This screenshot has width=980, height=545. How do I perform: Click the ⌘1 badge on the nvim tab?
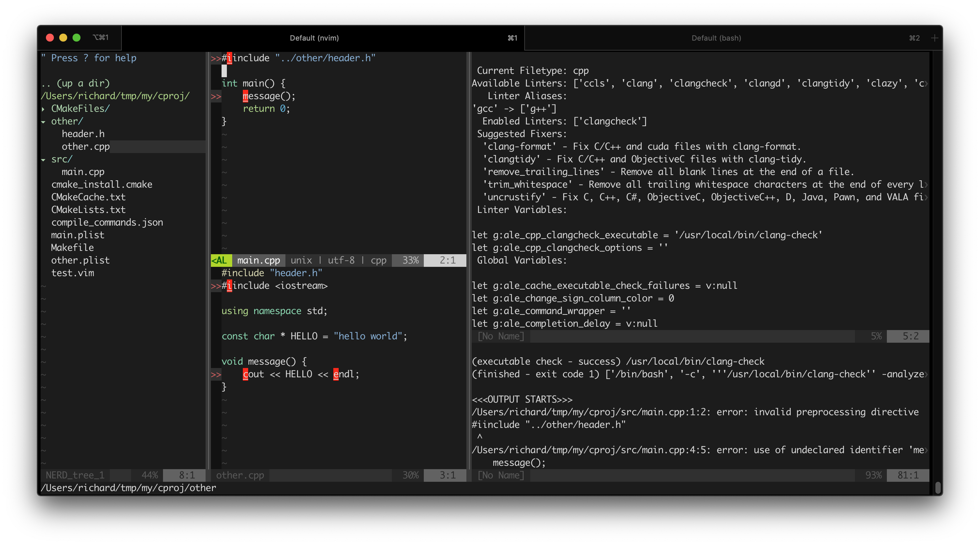coord(512,38)
